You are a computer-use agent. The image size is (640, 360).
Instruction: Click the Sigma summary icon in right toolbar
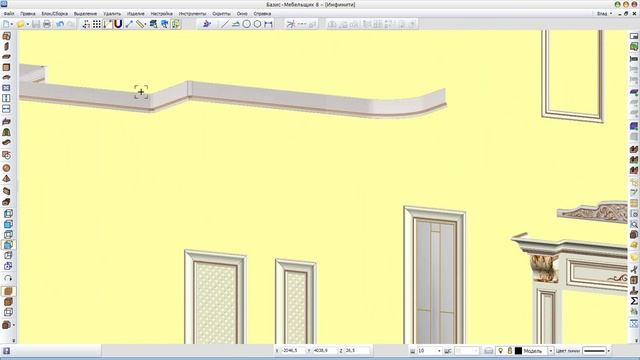[633, 301]
